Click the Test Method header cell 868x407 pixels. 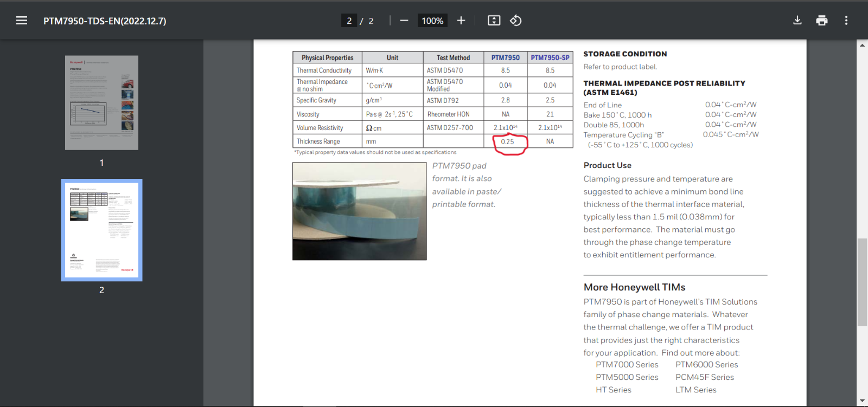454,57
